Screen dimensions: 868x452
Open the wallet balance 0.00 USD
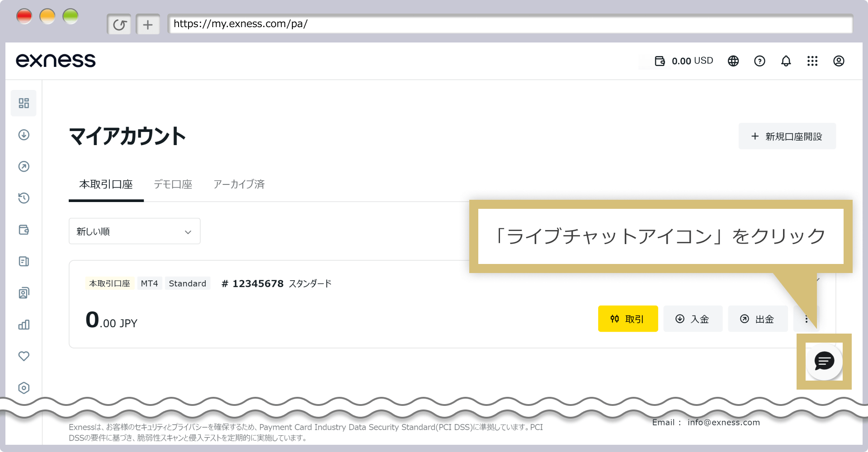click(684, 61)
